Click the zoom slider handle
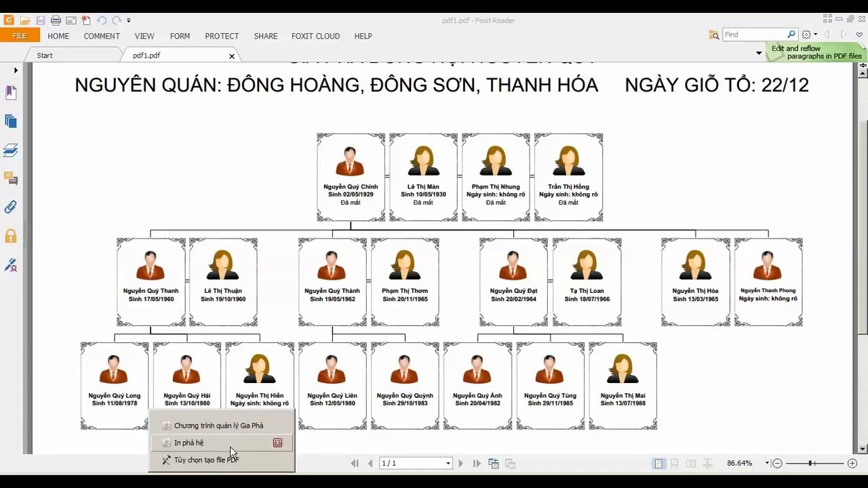The image size is (868, 488). [812, 464]
